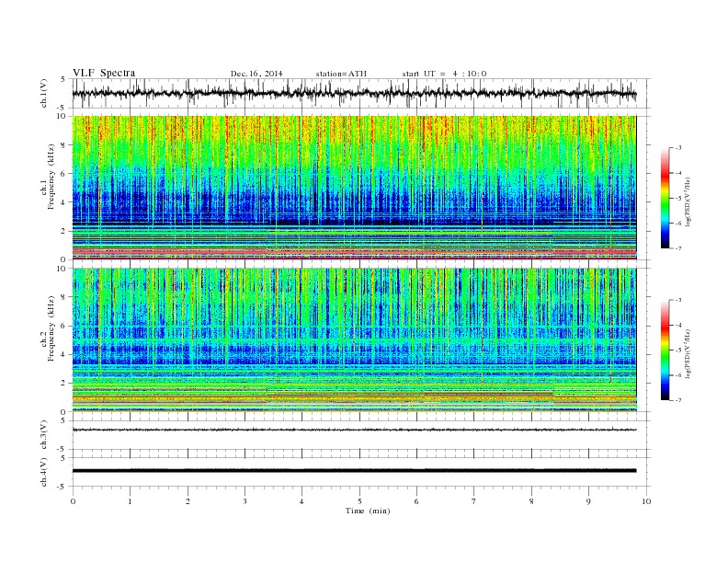Click the "Time (min)" axis title
This screenshot has height=563, width=728.
pyautogui.click(x=368, y=511)
